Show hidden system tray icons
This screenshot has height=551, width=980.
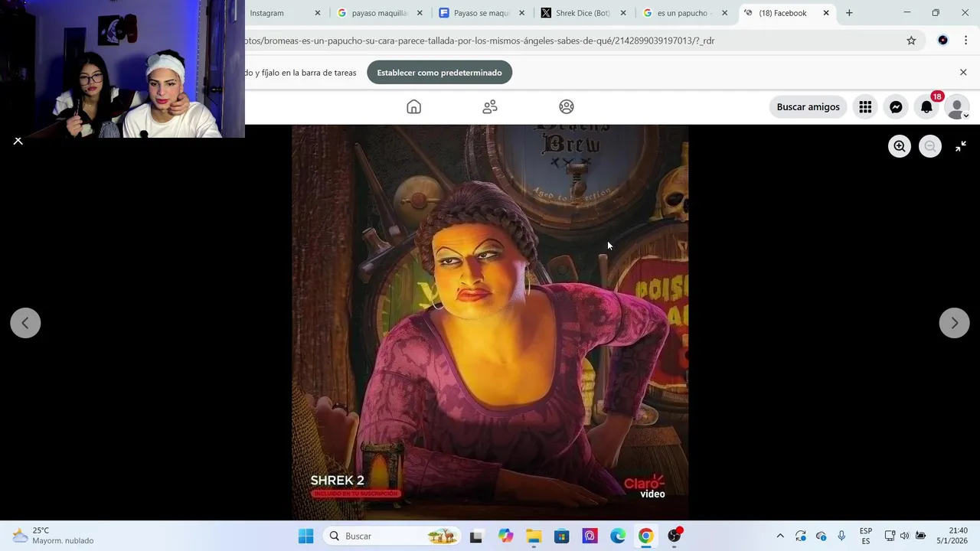tap(780, 536)
